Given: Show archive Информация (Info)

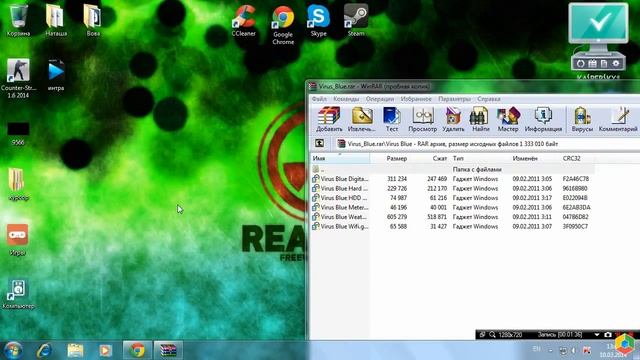Looking at the screenshot, I should coord(543,119).
